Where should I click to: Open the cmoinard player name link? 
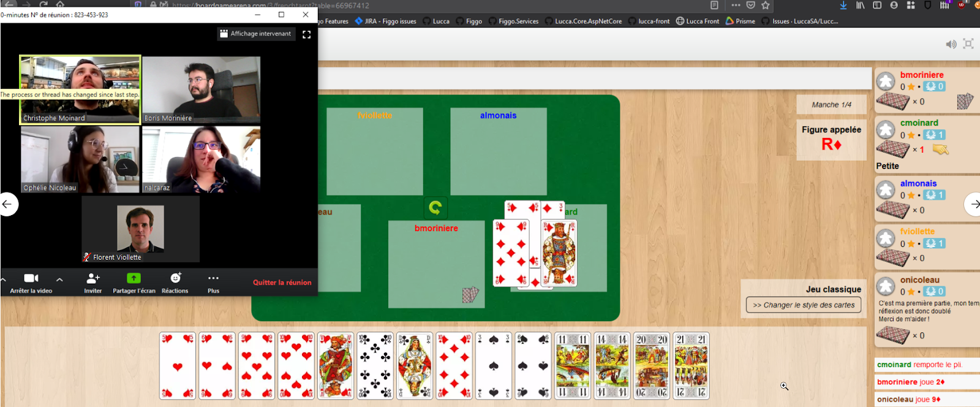(x=919, y=123)
